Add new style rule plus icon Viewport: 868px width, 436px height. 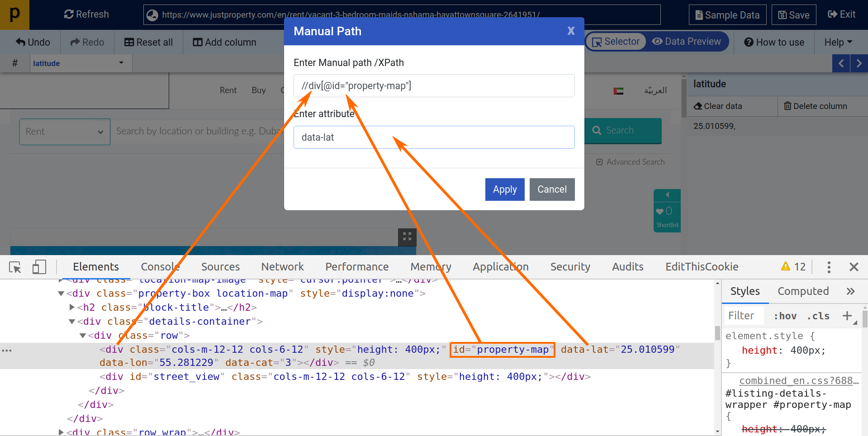click(x=847, y=316)
